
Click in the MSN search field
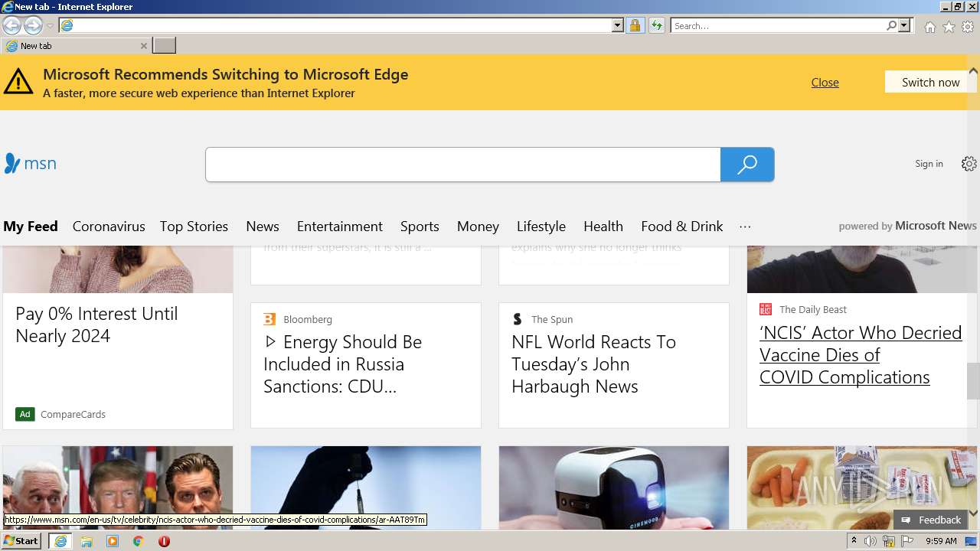tap(463, 165)
